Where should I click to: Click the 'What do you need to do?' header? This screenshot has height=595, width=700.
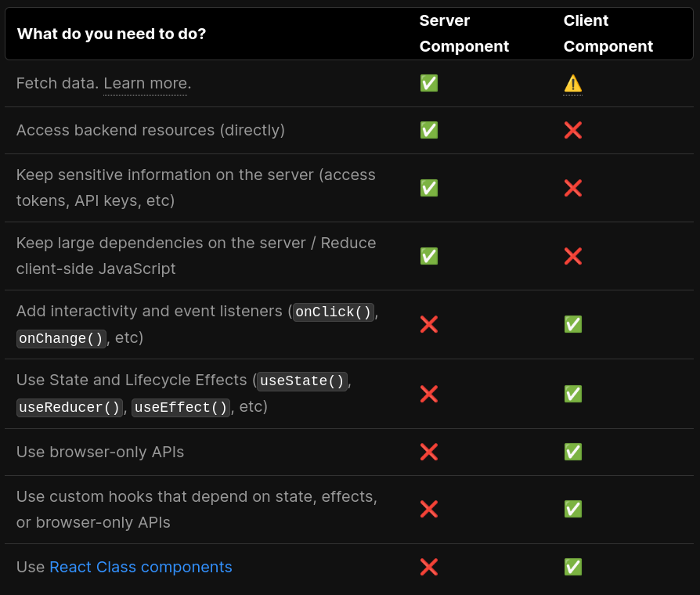pos(112,34)
